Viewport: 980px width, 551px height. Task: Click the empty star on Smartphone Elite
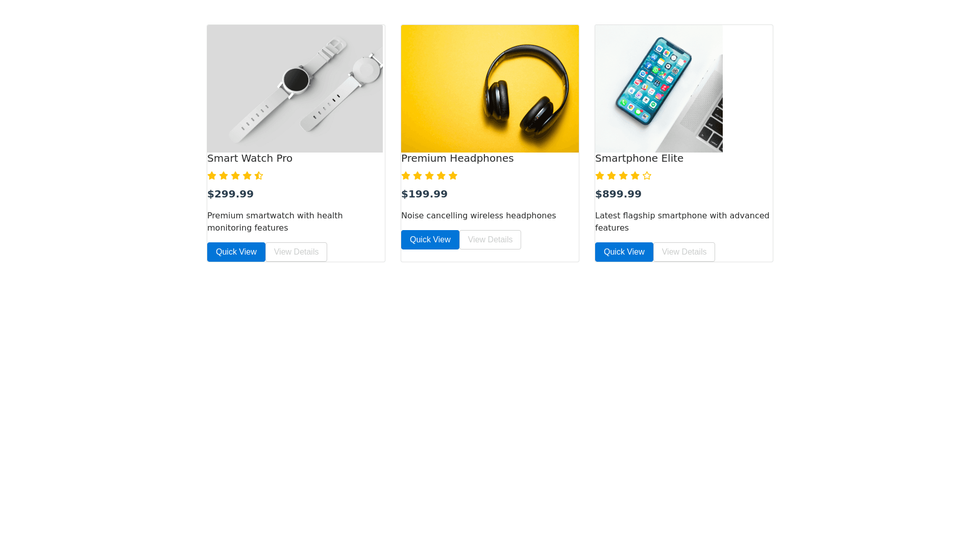[647, 176]
